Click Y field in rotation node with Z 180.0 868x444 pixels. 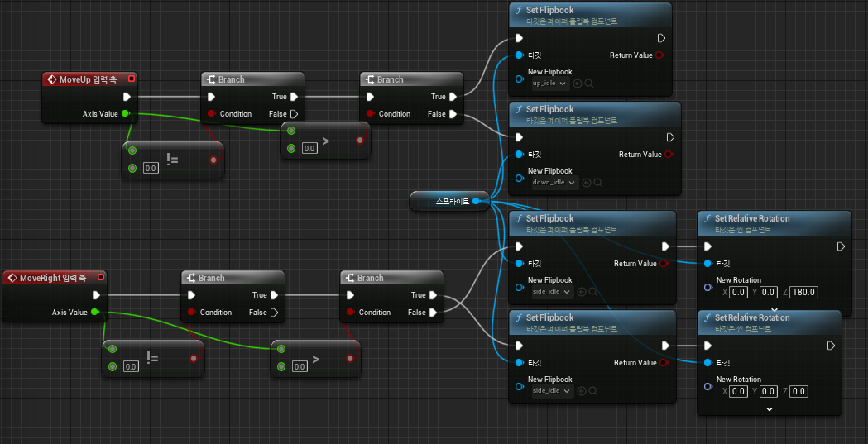[769, 292]
